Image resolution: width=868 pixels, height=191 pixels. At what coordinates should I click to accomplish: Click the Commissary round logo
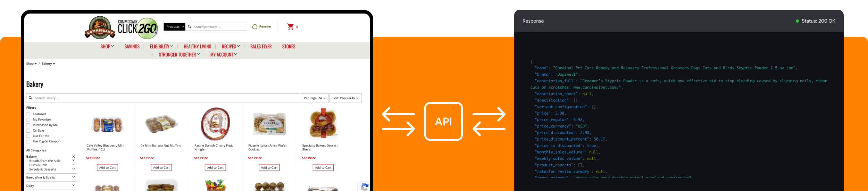100,27
